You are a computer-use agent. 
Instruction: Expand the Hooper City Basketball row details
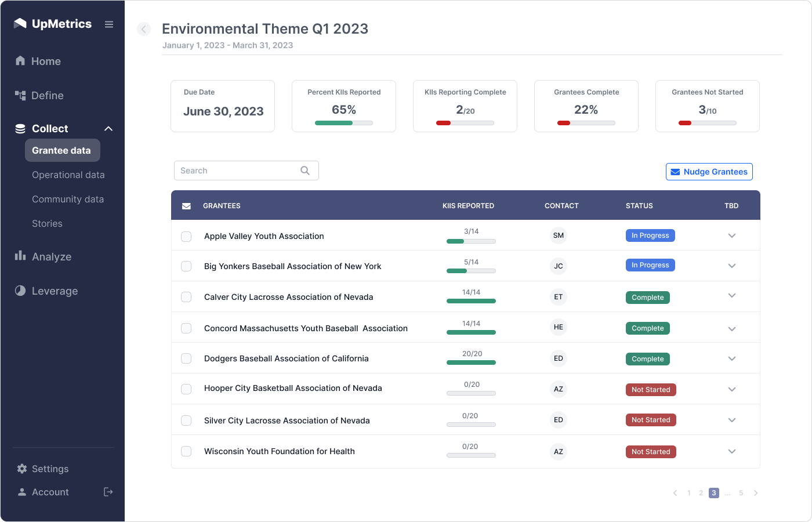[732, 389]
